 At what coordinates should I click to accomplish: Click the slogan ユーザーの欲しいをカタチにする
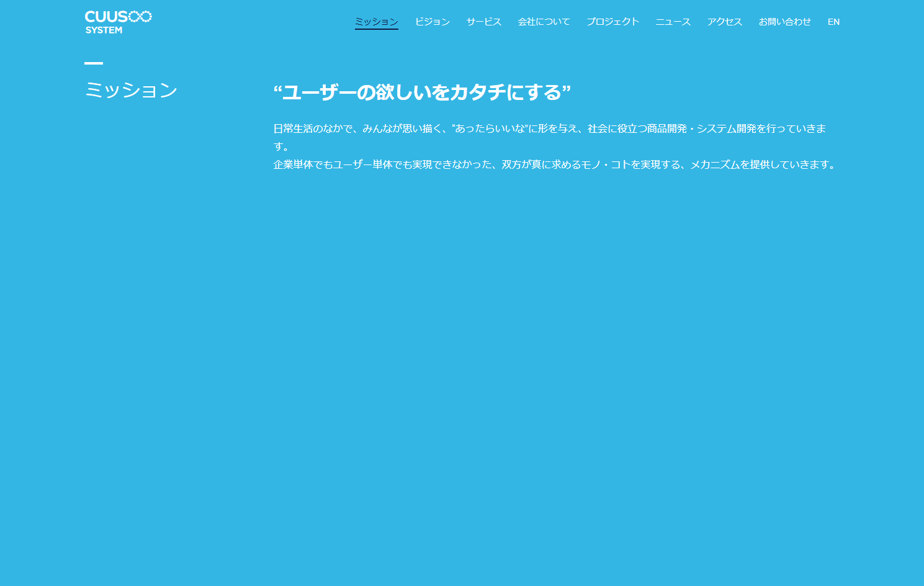click(x=423, y=92)
